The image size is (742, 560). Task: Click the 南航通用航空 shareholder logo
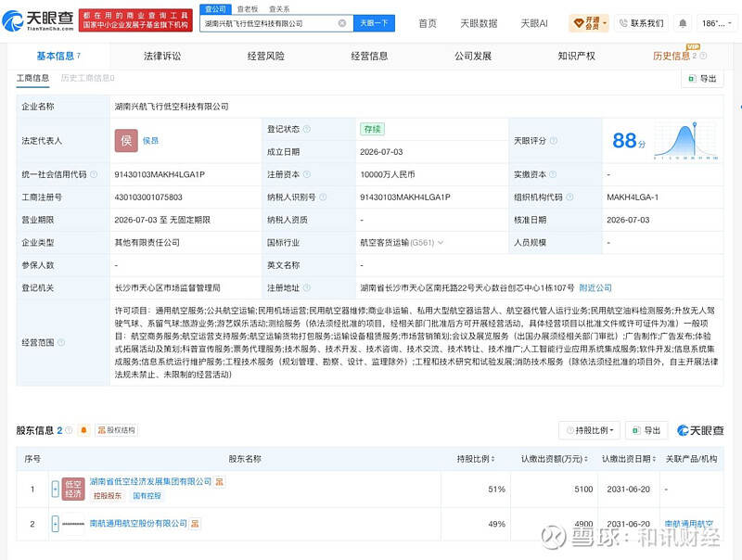[x=73, y=524]
